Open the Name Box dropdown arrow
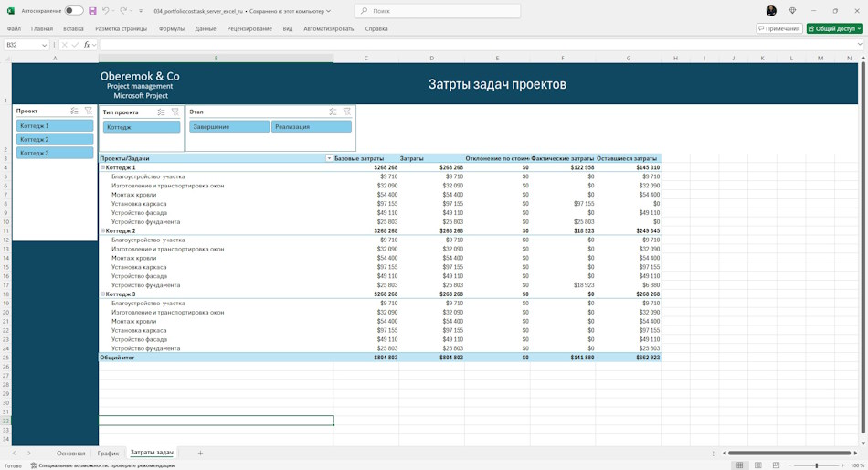This screenshot has width=868, height=470. (44, 45)
